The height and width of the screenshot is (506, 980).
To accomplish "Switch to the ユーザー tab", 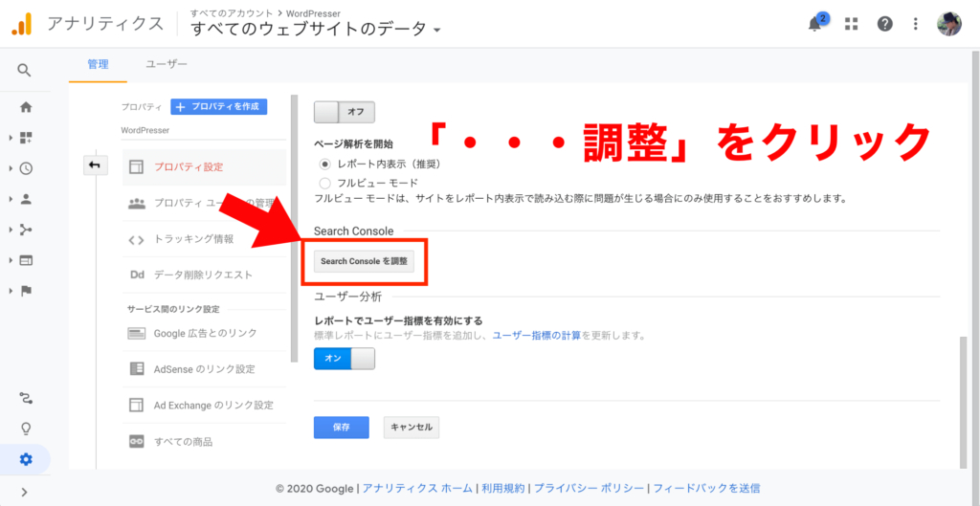I will pos(167,64).
